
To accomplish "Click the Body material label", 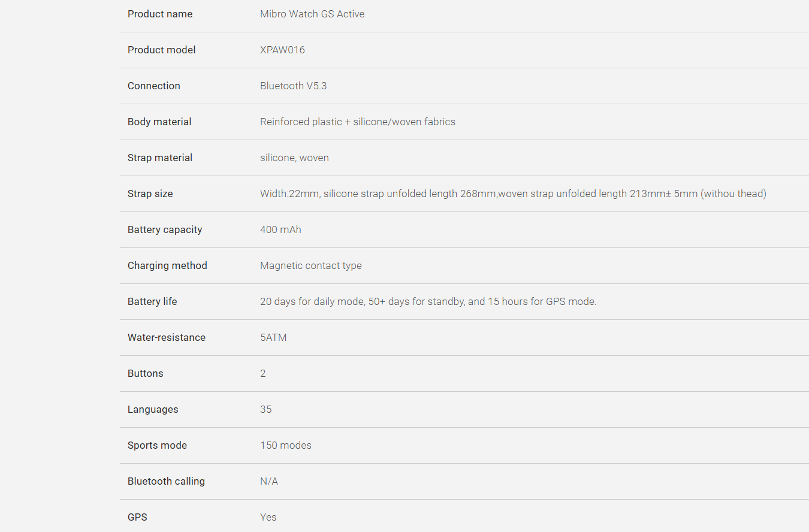I will (159, 122).
